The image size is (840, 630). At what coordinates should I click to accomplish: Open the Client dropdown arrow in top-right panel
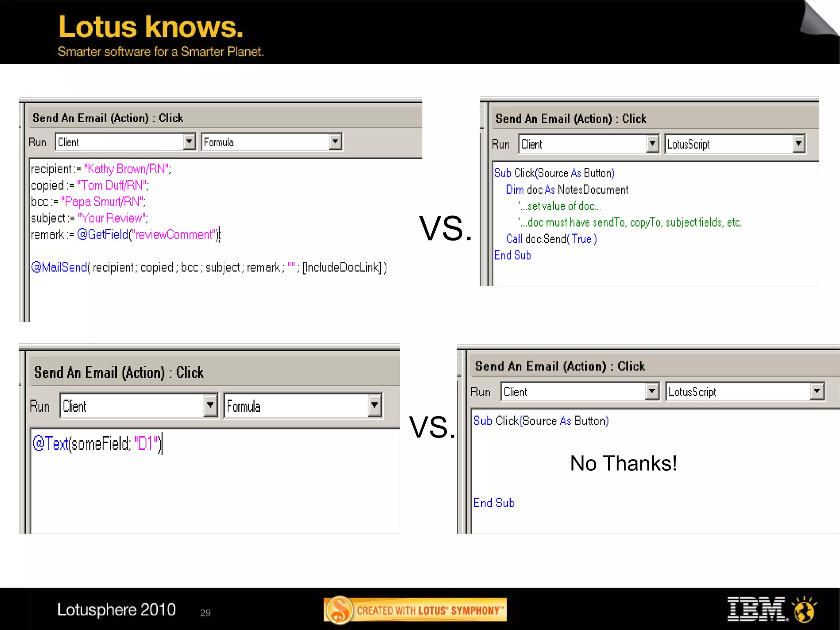coord(652,144)
